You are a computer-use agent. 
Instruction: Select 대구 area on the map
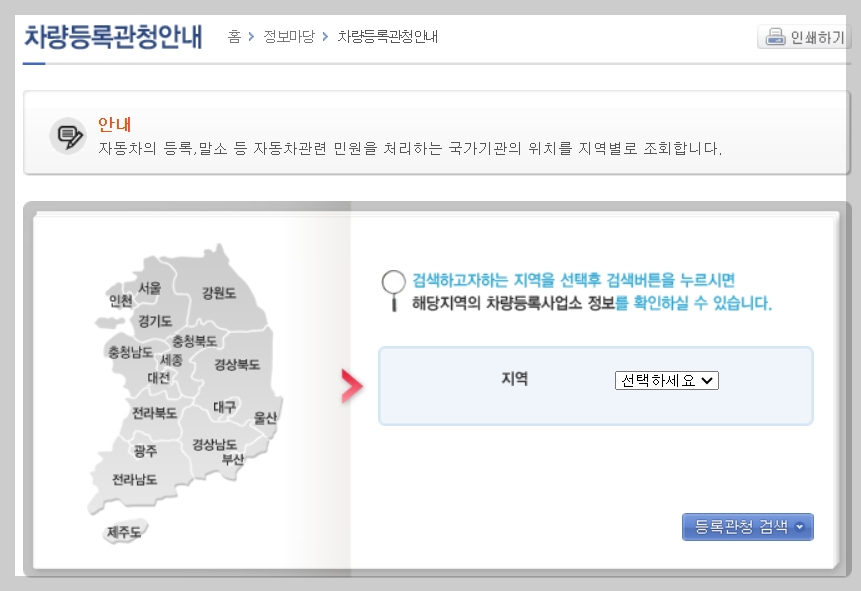[x=224, y=408]
